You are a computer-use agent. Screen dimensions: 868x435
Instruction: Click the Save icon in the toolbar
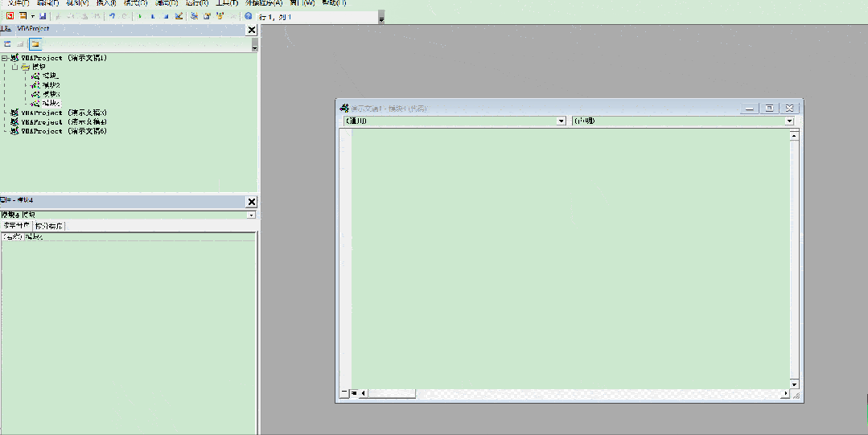(42, 16)
